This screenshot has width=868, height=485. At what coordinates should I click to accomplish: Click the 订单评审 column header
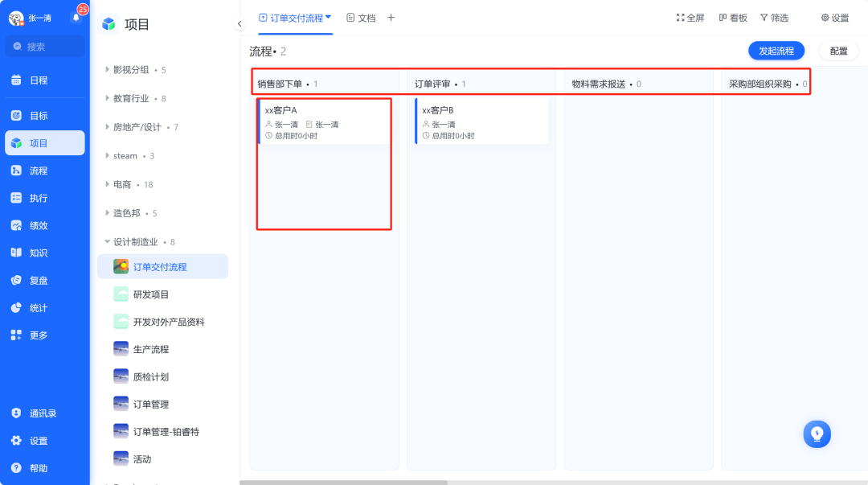pos(432,84)
